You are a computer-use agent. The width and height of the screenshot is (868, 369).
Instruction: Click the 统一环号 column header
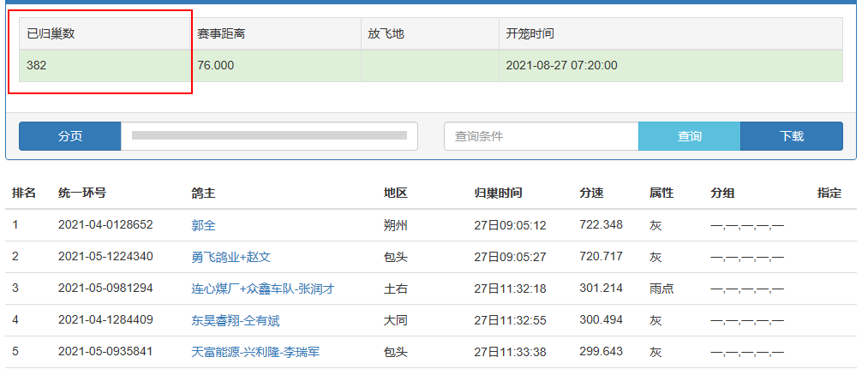(81, 193)
